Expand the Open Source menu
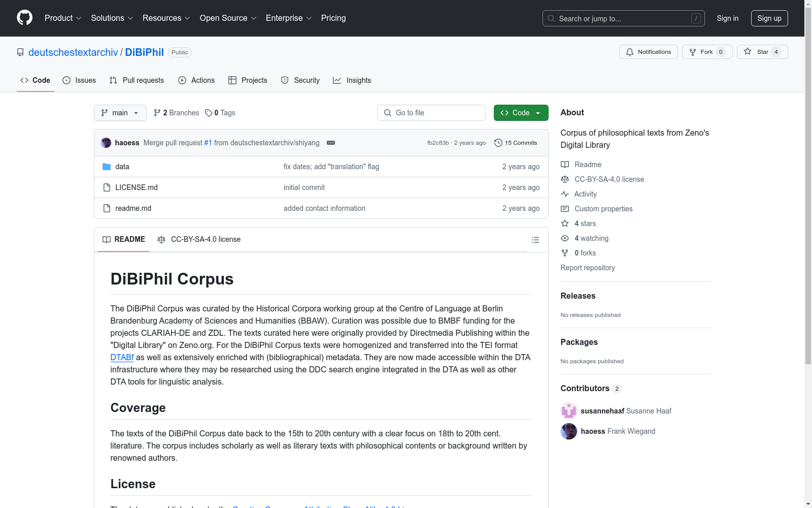The width and height of the screenshot is (812, 508). point(228,18)
